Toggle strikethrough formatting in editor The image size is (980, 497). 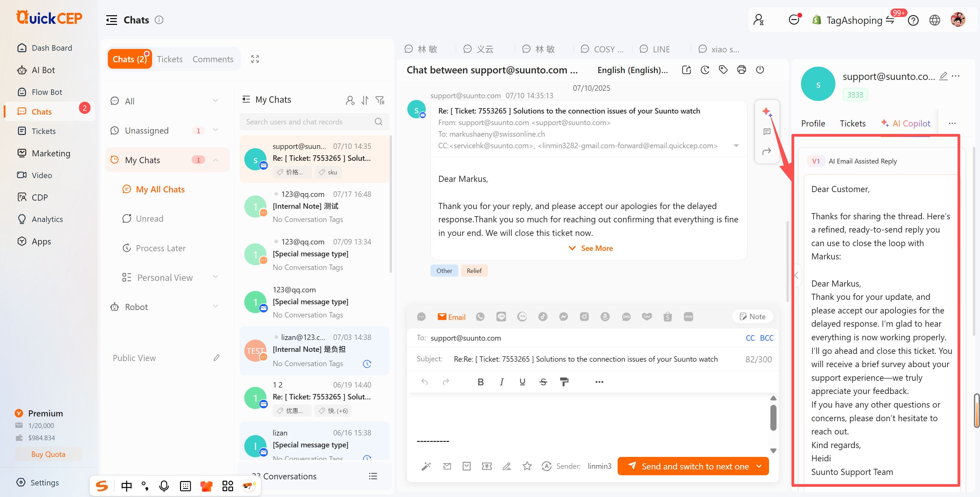[x=543, y=382]
